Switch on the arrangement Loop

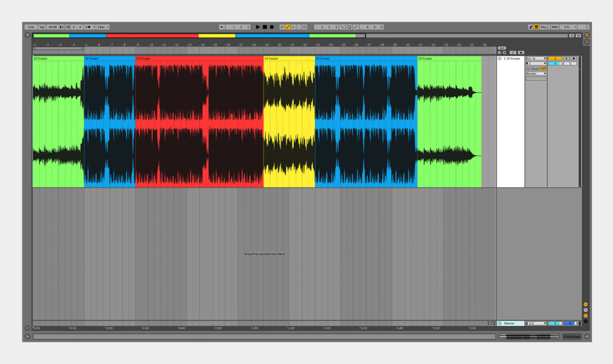pyautogui.click(x=349, y=27)
